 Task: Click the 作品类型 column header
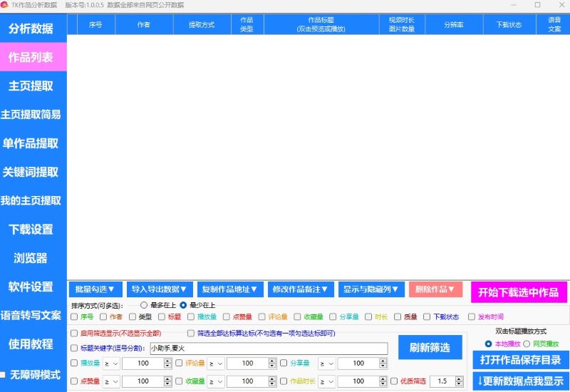point(247,25)
